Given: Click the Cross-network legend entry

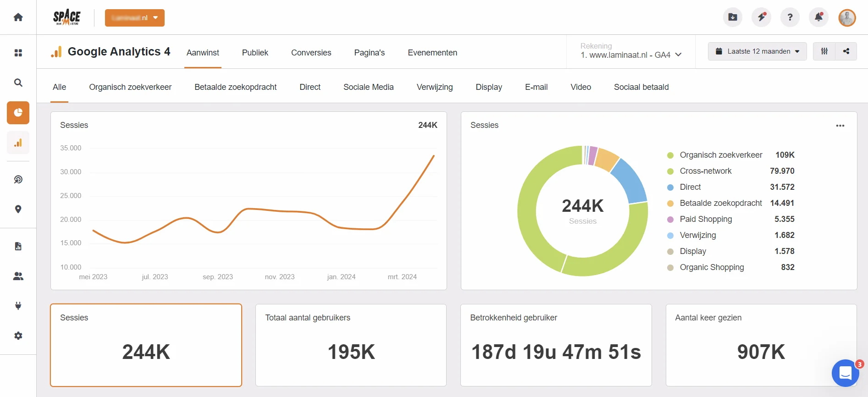Looking at the screenshot, I should click(730, 171).
